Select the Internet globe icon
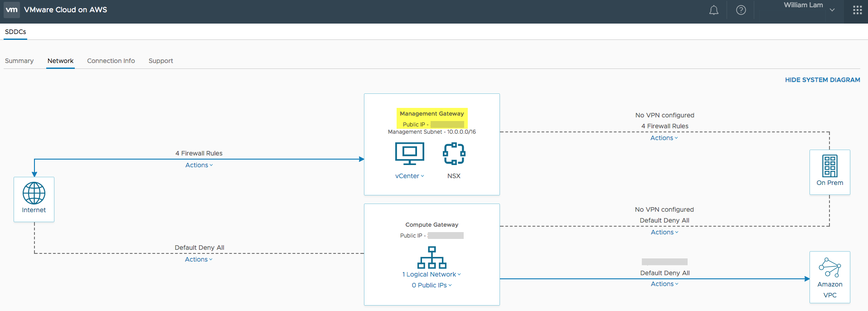This screenshot has width=868, height=311. (x=34, y=194)
